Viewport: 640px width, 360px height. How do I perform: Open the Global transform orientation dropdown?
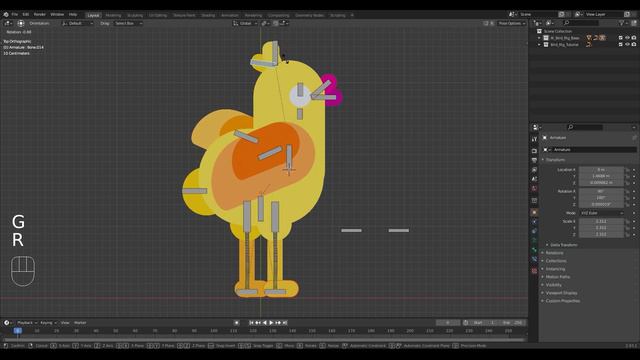point(245,23)
